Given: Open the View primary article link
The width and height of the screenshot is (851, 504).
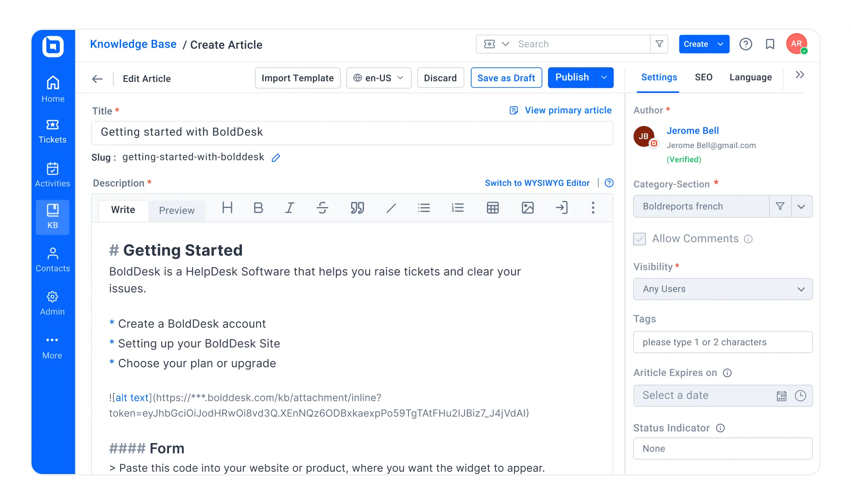Looking at the screenshot, I should pyautogui.click(x=568, y=110).
